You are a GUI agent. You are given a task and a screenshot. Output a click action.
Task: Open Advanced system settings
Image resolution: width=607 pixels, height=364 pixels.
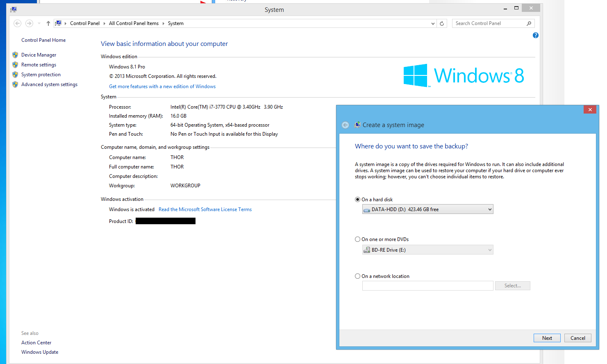(49, 84)
